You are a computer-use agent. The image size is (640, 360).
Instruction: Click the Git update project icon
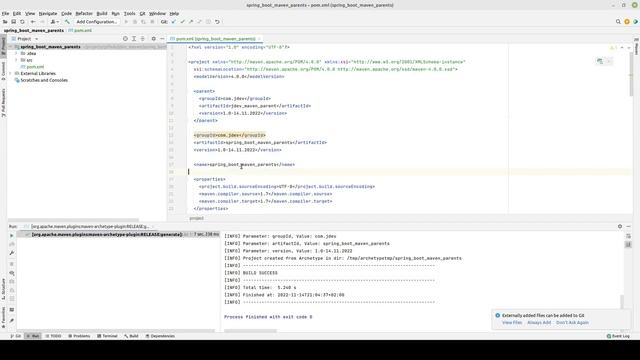pyautogui.click(x=174, y=22)
